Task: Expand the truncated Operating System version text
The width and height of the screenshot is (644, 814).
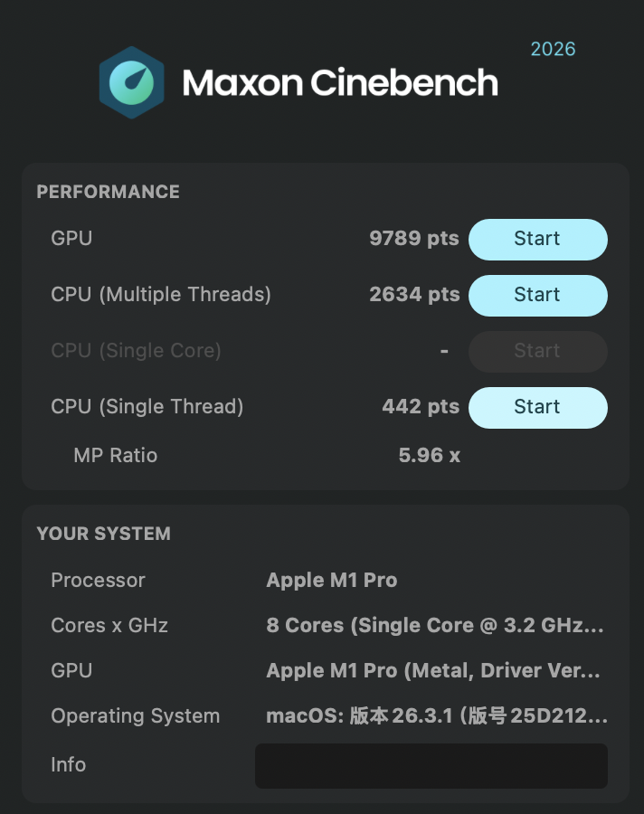Action: pyautogui.click(x=434, y=715)
